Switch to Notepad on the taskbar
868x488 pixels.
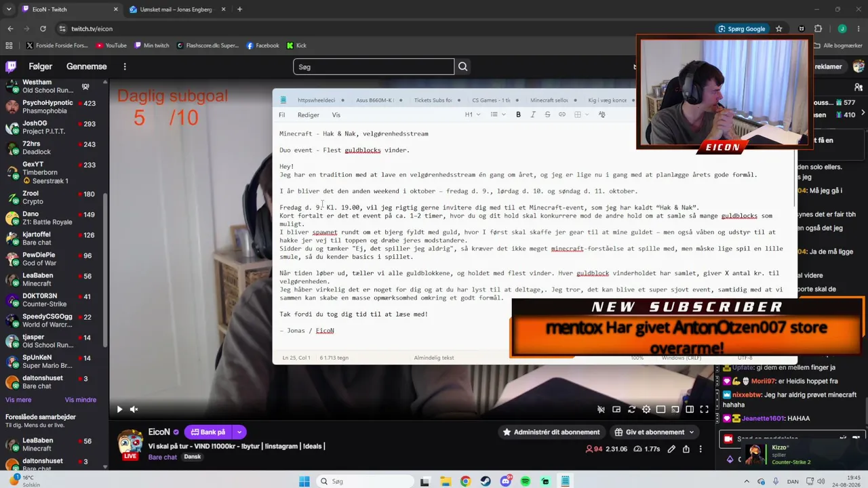click(565, 481)
